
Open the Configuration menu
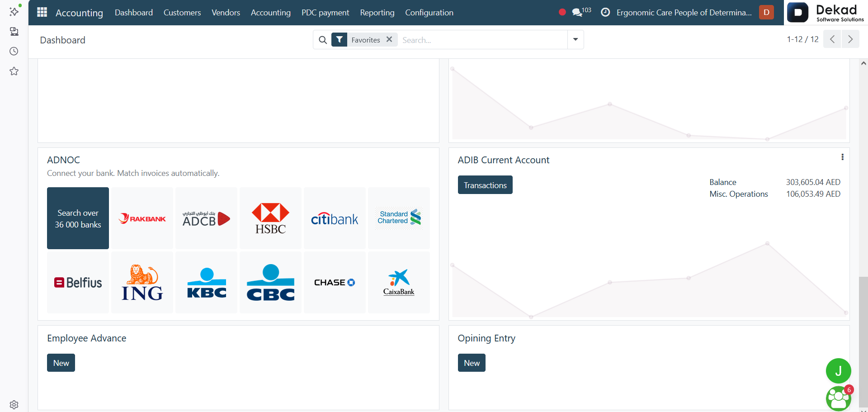coord(429,13)
